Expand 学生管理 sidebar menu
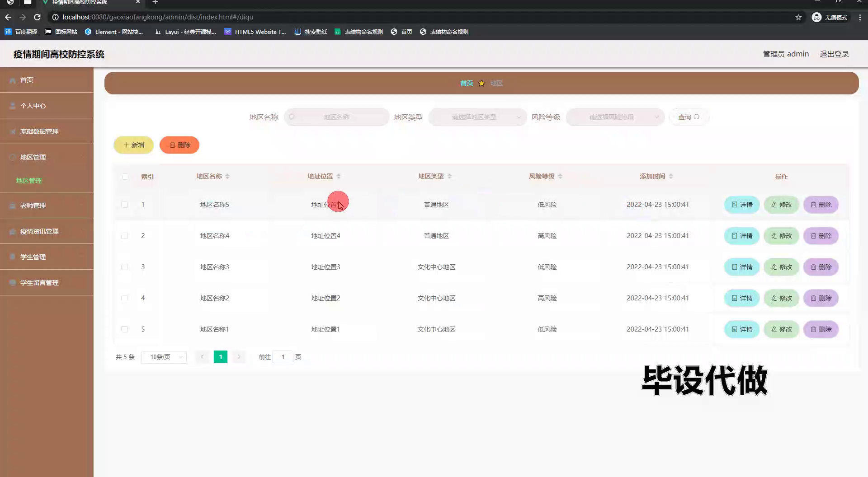 click(x=47, y=257)
